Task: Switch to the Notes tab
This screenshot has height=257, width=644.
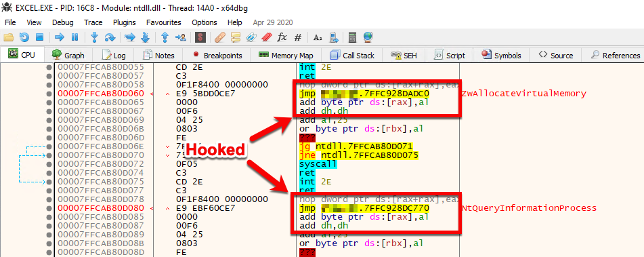Action: point(158,55)
